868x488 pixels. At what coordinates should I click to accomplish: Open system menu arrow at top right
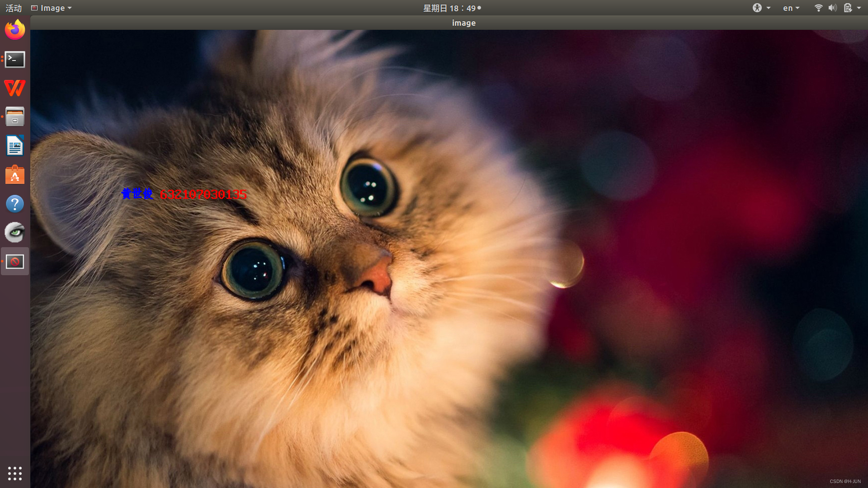coord(859,8)
